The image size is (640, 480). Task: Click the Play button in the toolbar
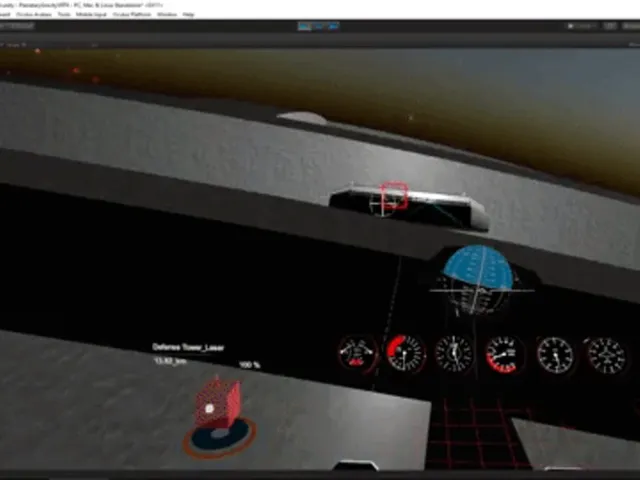coord(304,27)
